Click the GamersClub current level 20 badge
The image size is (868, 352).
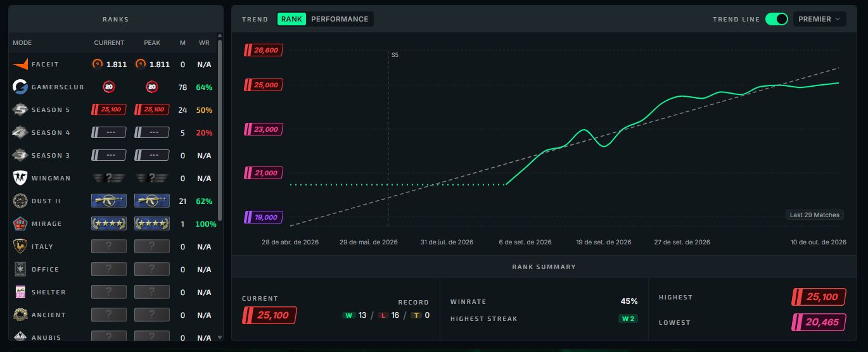point(109,87)
